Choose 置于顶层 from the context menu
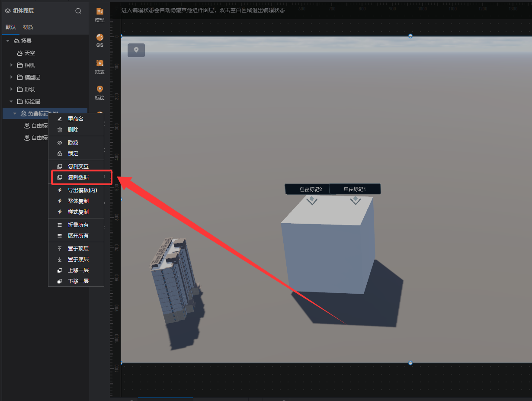Viewport: 532px width, 401px height. coord(76,248)
